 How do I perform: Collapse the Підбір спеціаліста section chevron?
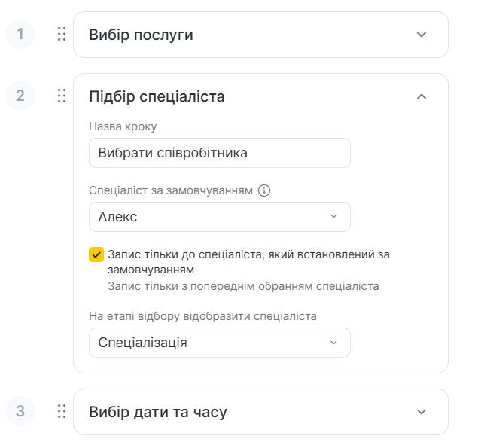pos(422,96)
